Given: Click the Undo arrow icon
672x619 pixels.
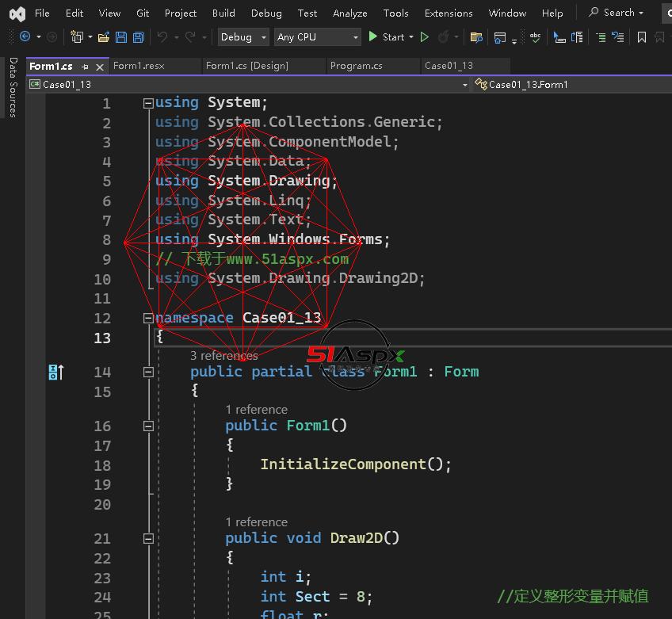Looking at the screenshot, I should (x=162, y=37).
